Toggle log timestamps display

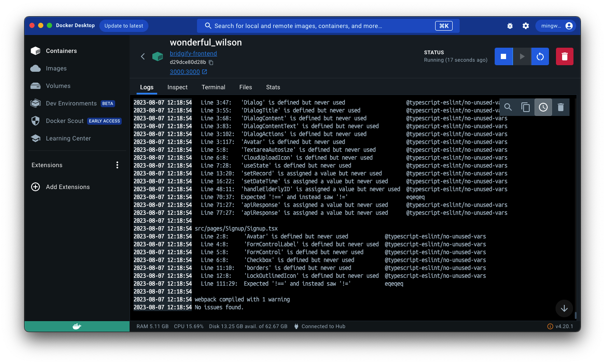543,107
